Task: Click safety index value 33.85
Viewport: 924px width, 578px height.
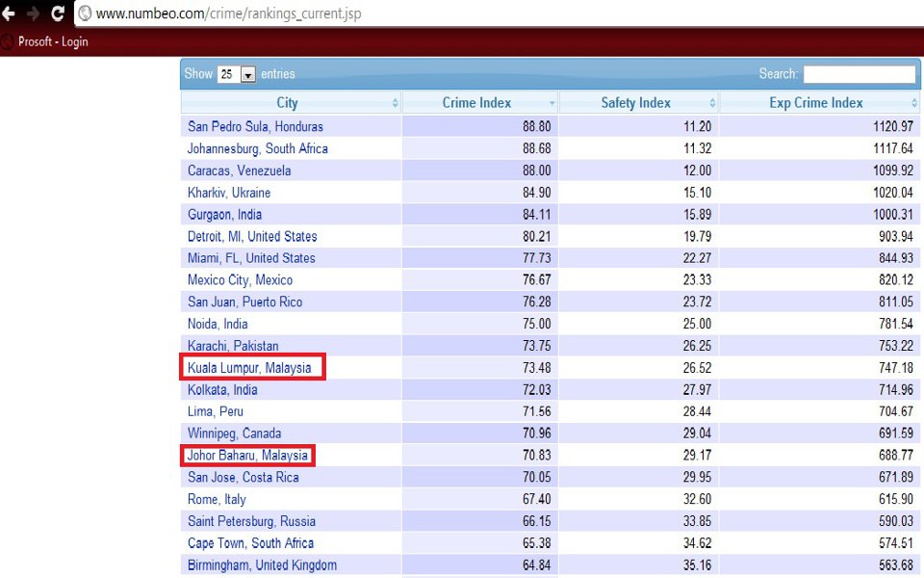Action: click(x=697, y=521)
